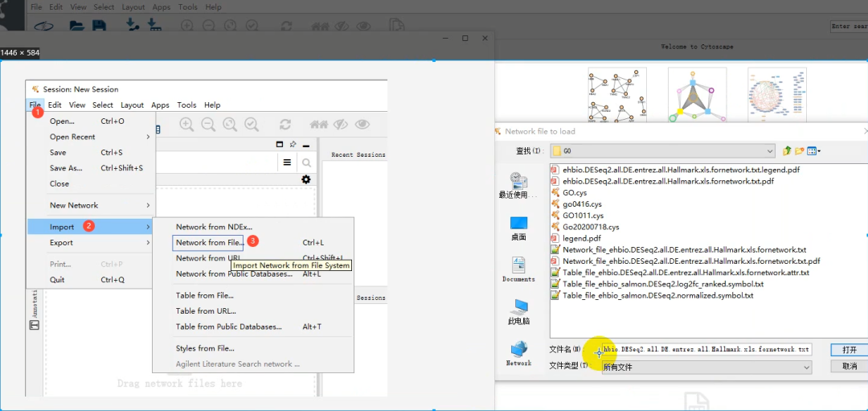The height and width of the screenshot is (411, 868).
Task: Open the 查找 folder dropdown showing GO
Action: point(662,150)
